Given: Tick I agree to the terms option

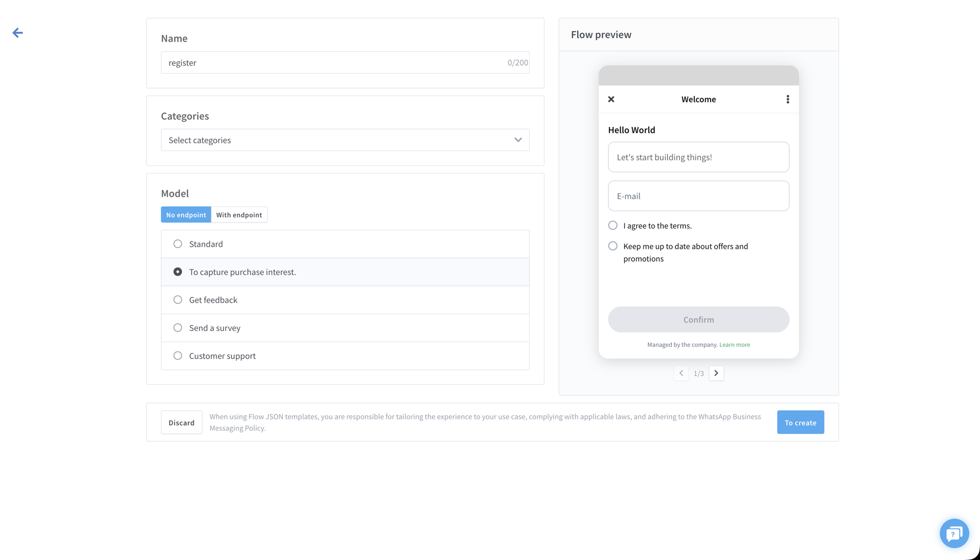Looking at the screenshot, I should (612, 225).
